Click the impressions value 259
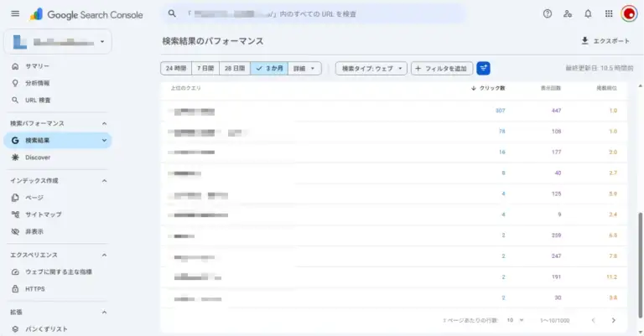 [556, 235]
